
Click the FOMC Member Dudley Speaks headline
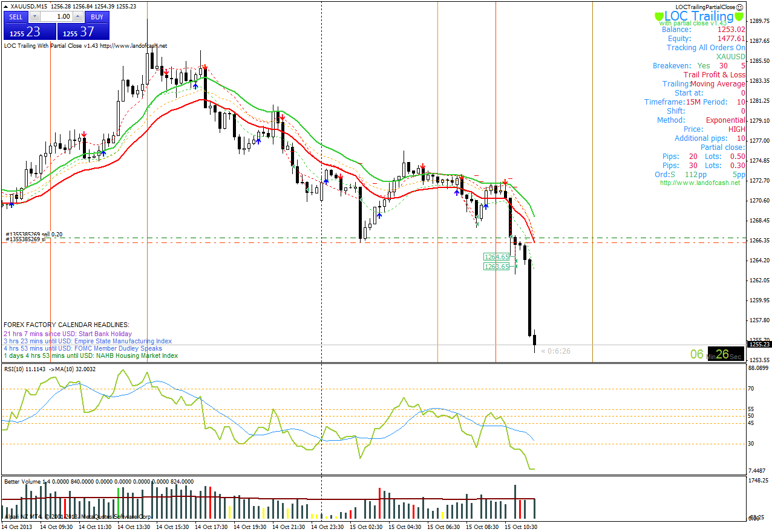point(83,348)
